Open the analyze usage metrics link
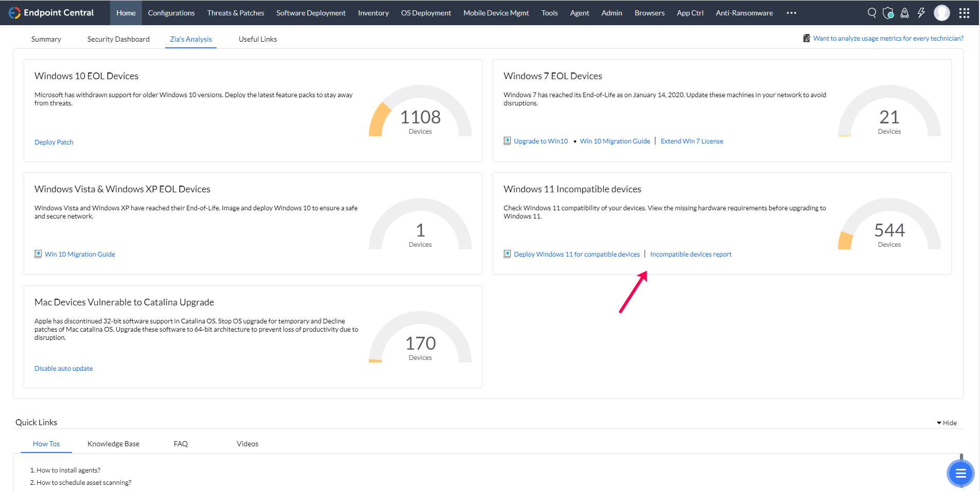Image resolution: width=980 pixels, height=491 pixels. coord(888,39)
